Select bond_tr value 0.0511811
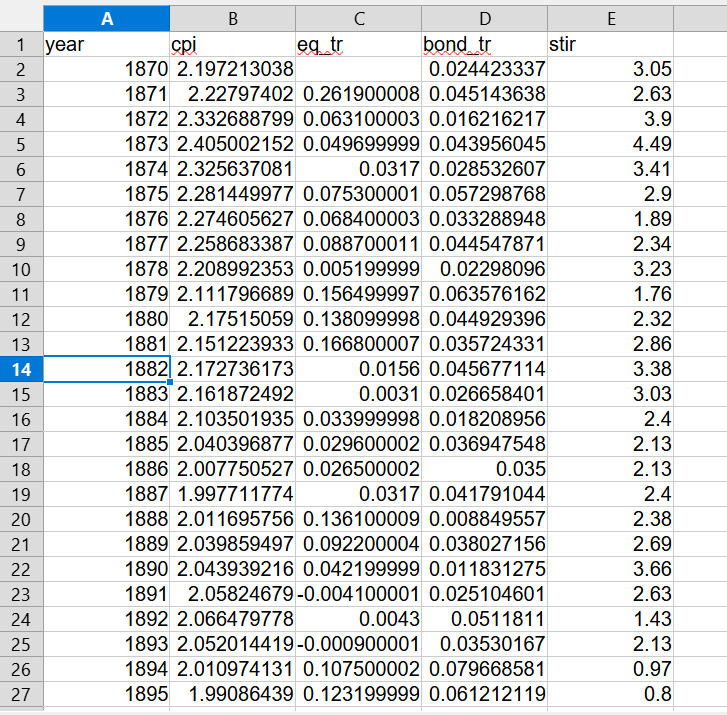 (485, 619)
